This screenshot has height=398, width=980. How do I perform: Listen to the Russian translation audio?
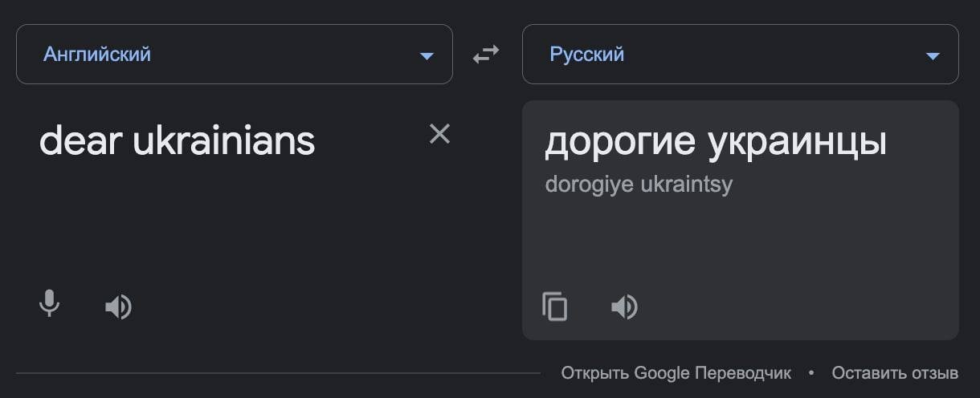click(624, 307)
